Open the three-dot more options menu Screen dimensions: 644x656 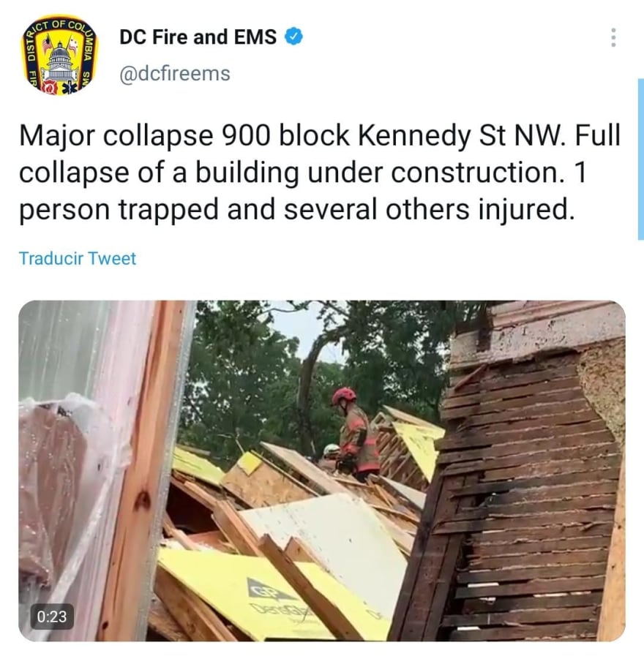coord(613,37)
